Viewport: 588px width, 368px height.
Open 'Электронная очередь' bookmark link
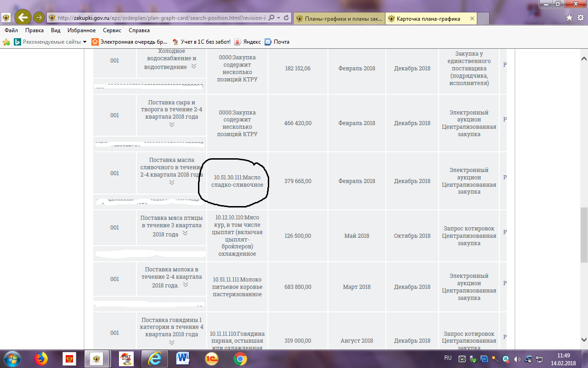(130, 42)
